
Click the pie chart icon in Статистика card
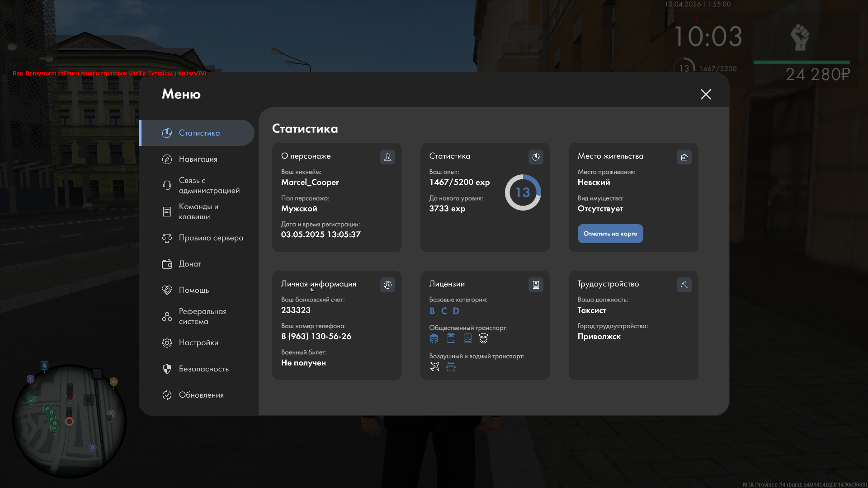[536, 157]
